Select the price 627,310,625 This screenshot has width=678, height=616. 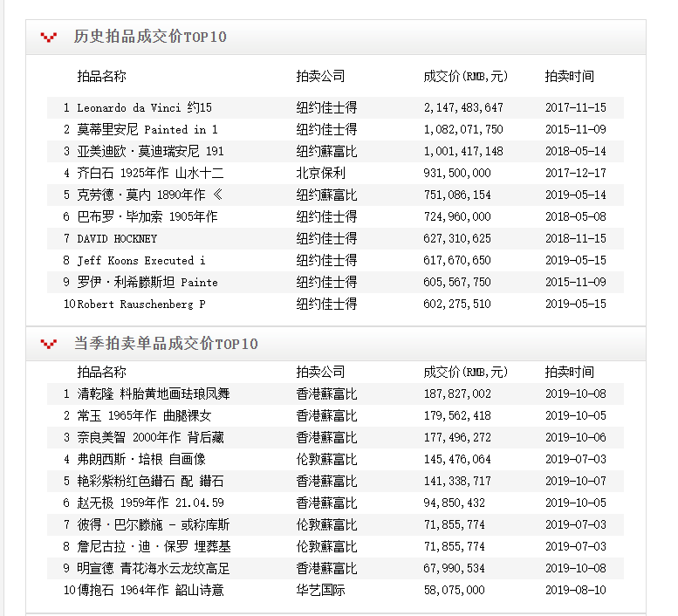pyautogui.click(x=457, y=238)
